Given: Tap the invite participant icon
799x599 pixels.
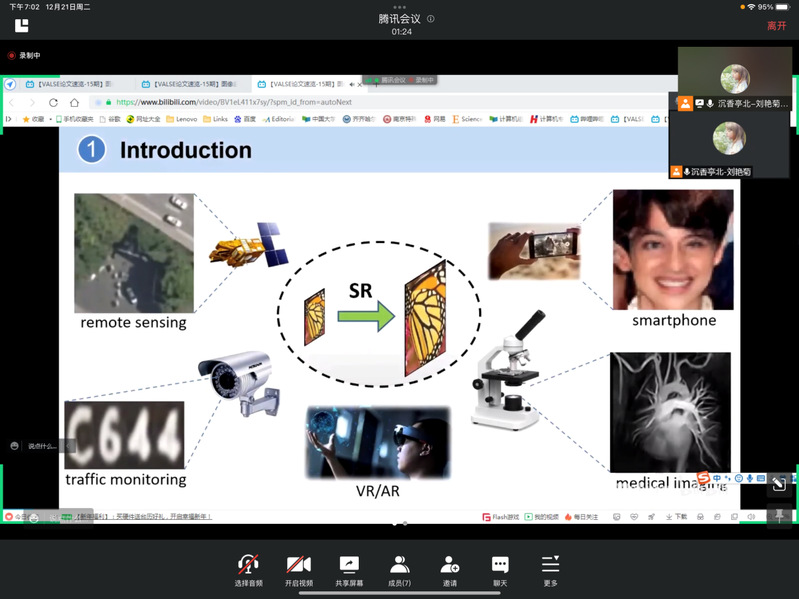Looking at the screenshot, I should click(x=450, y=566).
